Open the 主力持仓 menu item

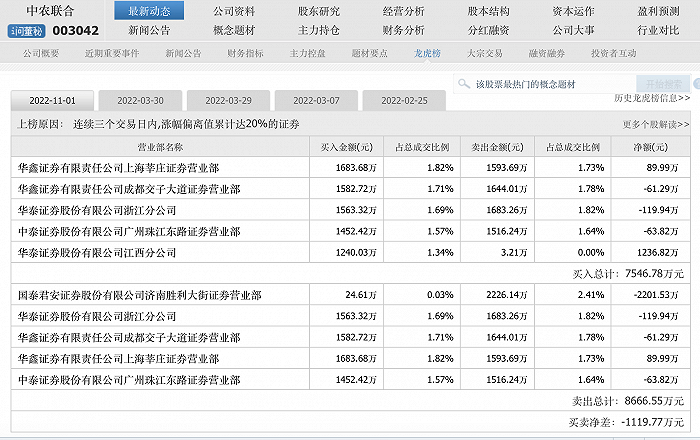click(x=319, y=30)
